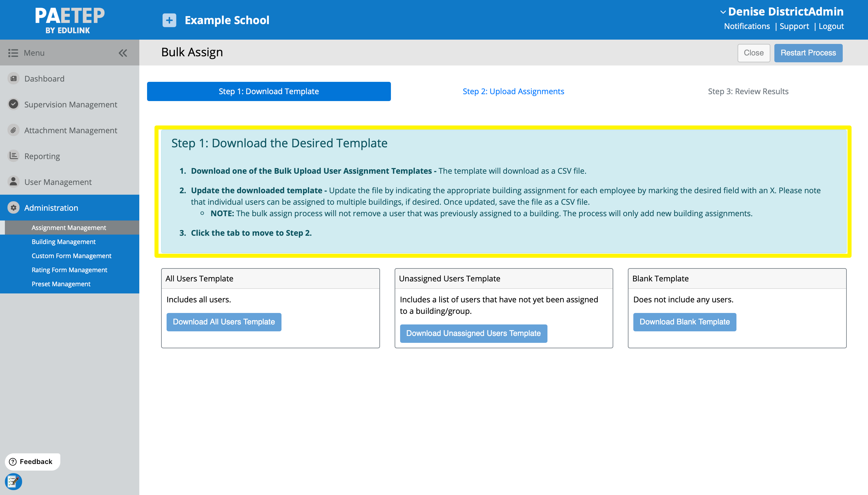Image resolution: width=868 pixels, height=495 pixels.
Task: Click the Attachment Management paperclip icon
Action: point(13,130)
